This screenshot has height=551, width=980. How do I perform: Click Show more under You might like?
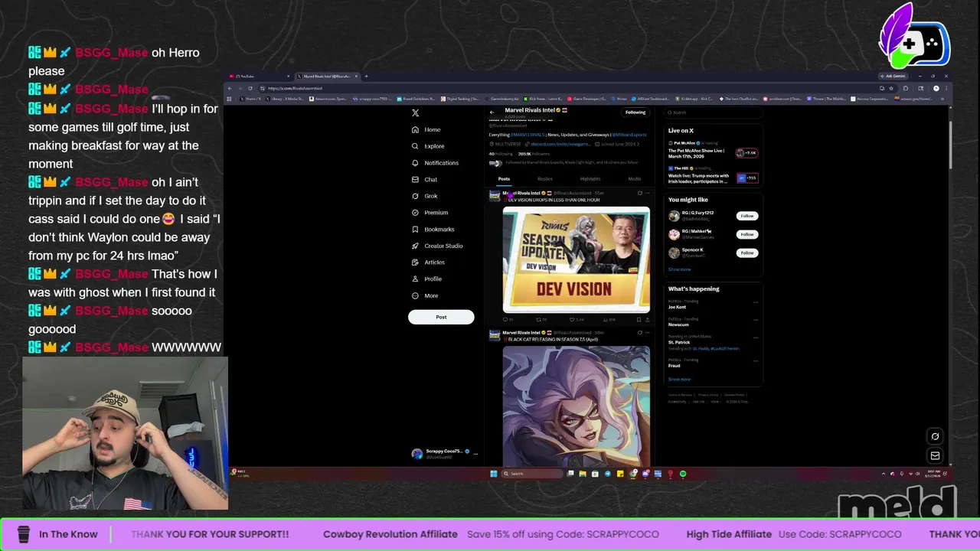pos(679,269)
